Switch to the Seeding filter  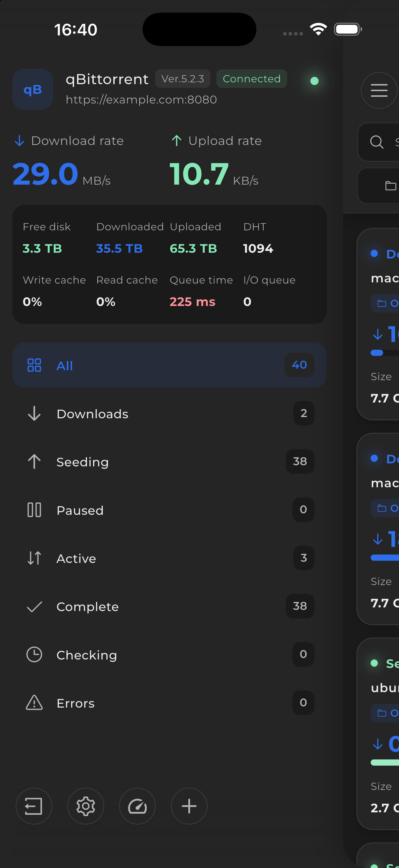(170, 462)
